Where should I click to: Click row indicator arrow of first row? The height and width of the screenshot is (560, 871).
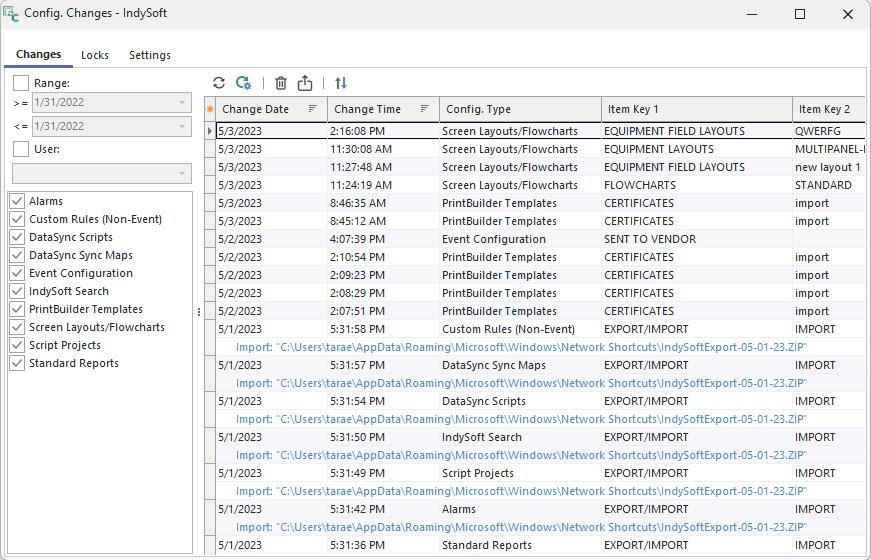210,131
